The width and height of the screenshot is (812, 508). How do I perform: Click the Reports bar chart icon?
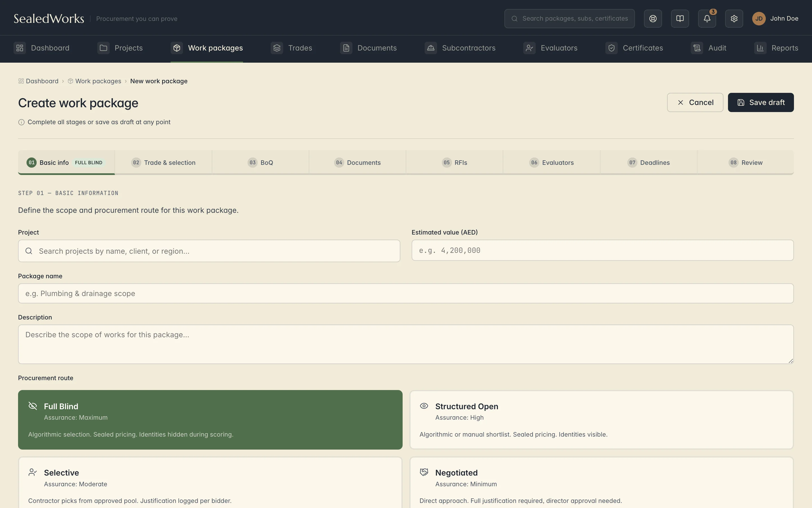click(x=760, y=48)
